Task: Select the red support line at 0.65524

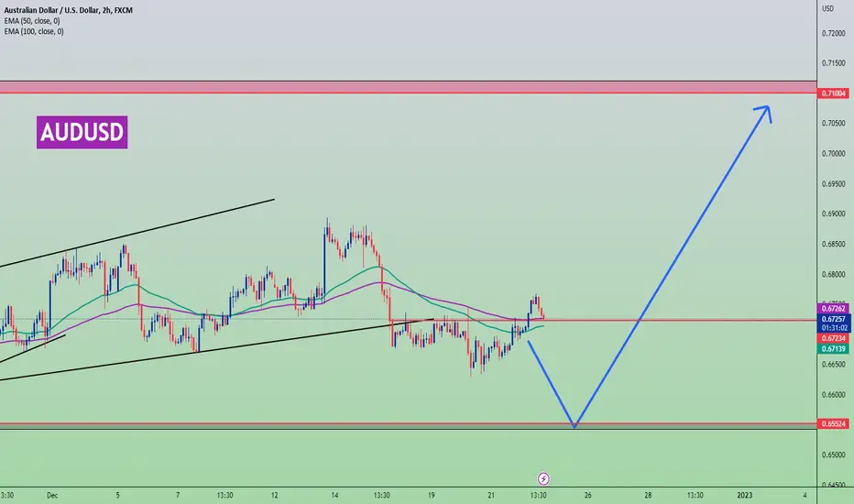Action: pyautogui.click(x=408, y=422)
